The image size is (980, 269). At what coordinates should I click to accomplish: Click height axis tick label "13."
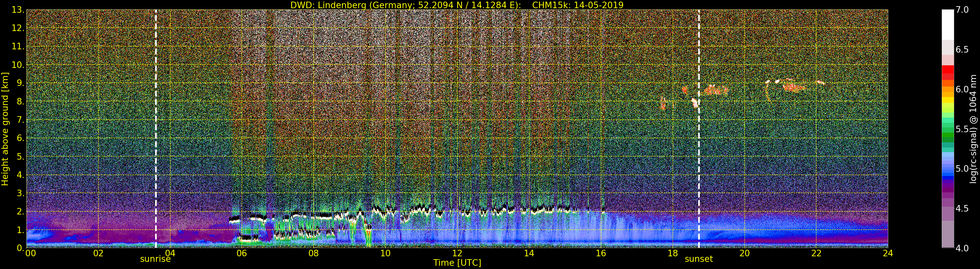click(18, 9)
